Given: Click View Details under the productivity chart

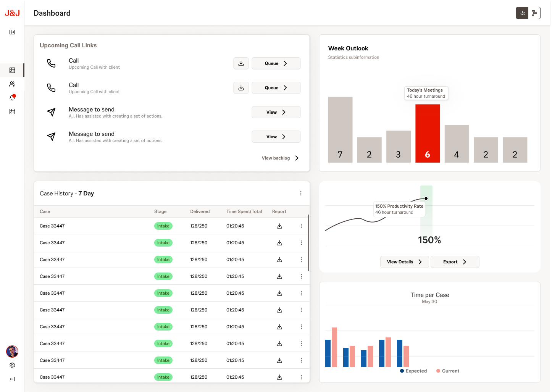Looking at the screenshot, I should (x=404, y=261).
